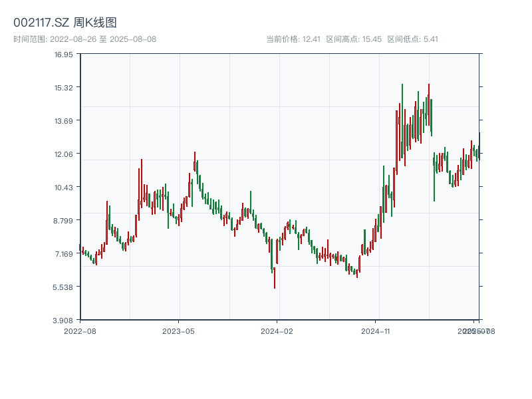The height and width of the screenshot is (399, 532).
Task: Click the 8.799 price gridline label
Action: coord(63,221)
